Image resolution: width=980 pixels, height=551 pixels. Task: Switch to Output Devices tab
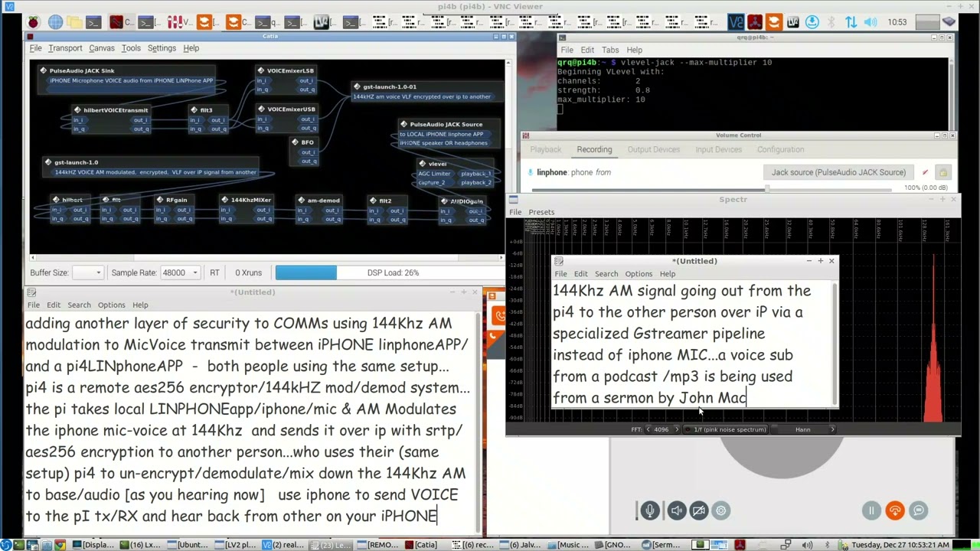point(653,149)
